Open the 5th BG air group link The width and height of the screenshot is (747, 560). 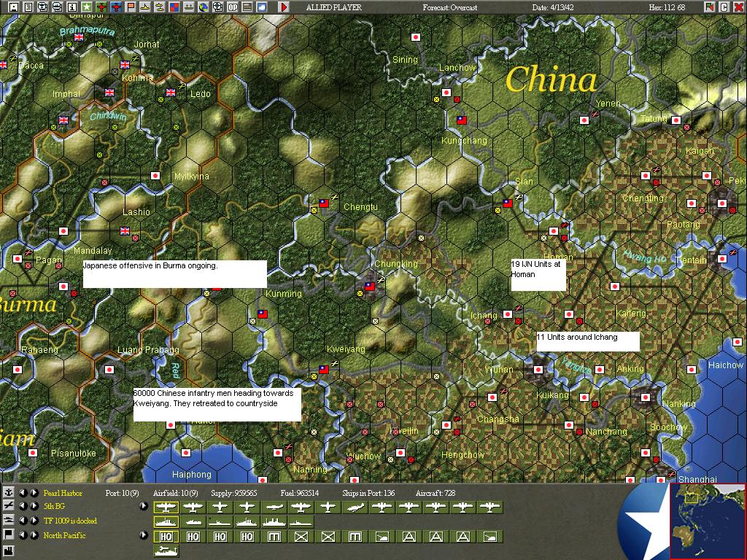(x=54, y=506)
